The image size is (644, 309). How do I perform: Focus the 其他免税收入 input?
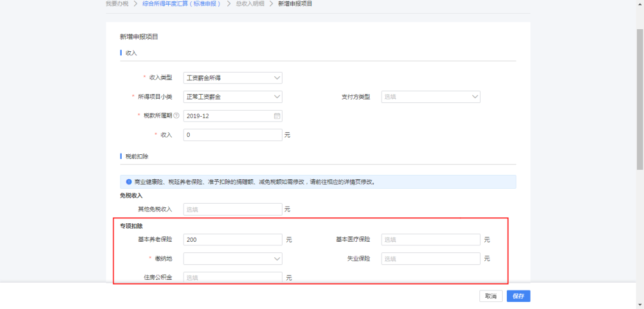233,209
